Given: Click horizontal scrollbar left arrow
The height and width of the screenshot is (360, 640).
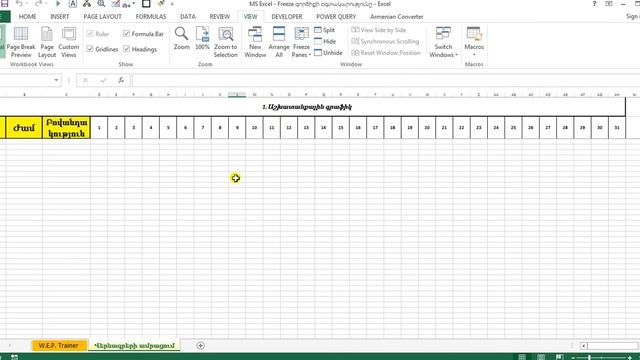Looking at the screenshot, I should click(x=584, y=346).
